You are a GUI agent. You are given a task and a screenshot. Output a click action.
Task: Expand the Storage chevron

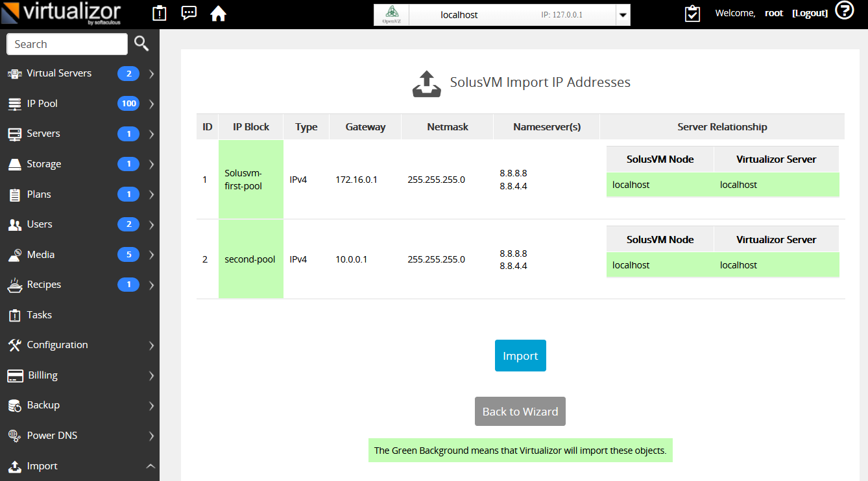(151, 165)
